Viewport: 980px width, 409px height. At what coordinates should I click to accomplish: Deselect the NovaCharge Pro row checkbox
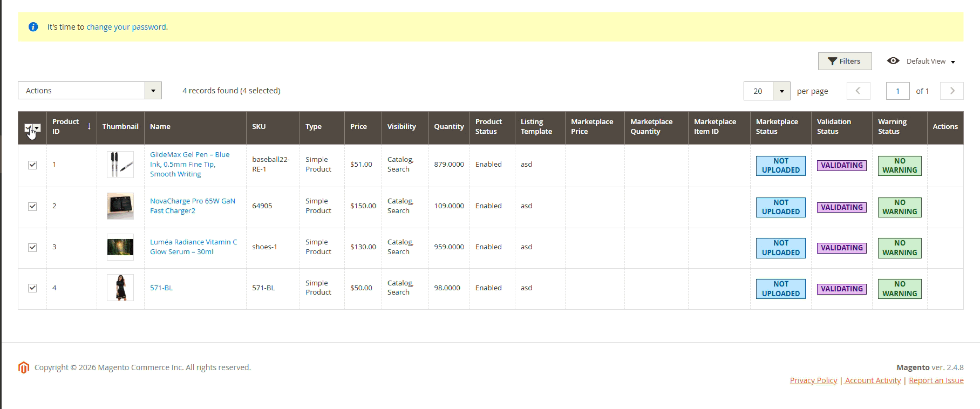click(32, 206)
